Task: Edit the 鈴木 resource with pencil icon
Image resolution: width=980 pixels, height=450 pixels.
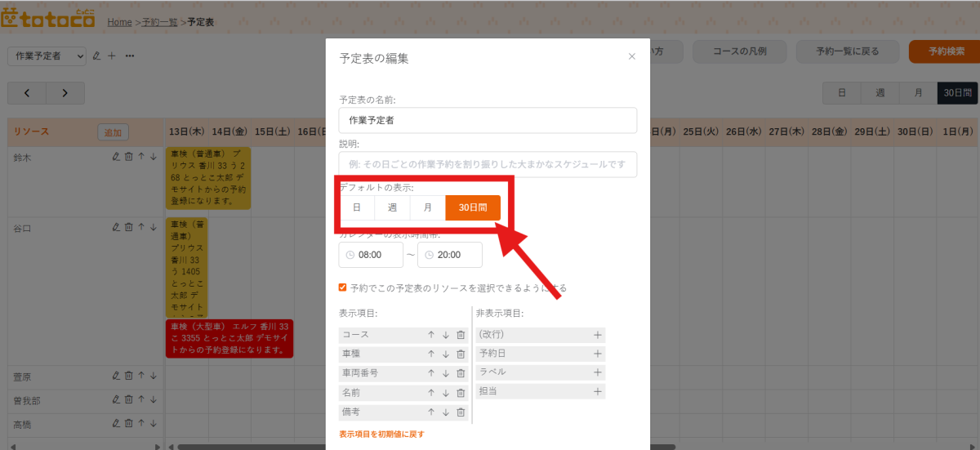Action: point(116,157)
